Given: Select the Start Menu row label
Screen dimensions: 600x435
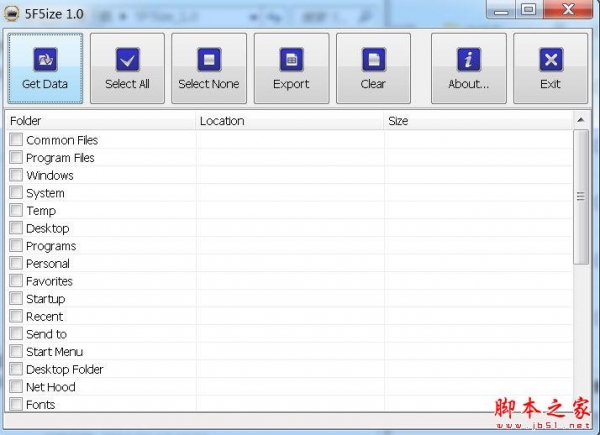Looking at the screenshot, I should [x=54, y=352].
